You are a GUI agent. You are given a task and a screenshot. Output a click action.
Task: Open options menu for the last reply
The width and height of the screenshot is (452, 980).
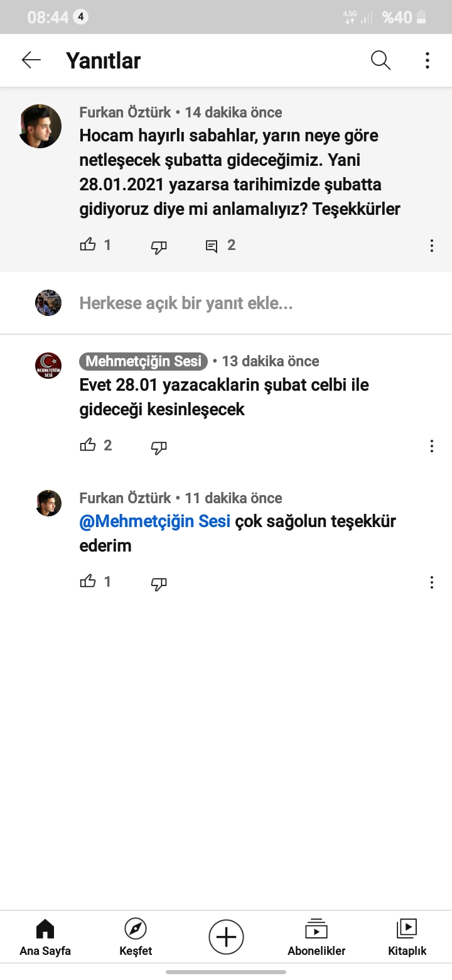point(432,582)
